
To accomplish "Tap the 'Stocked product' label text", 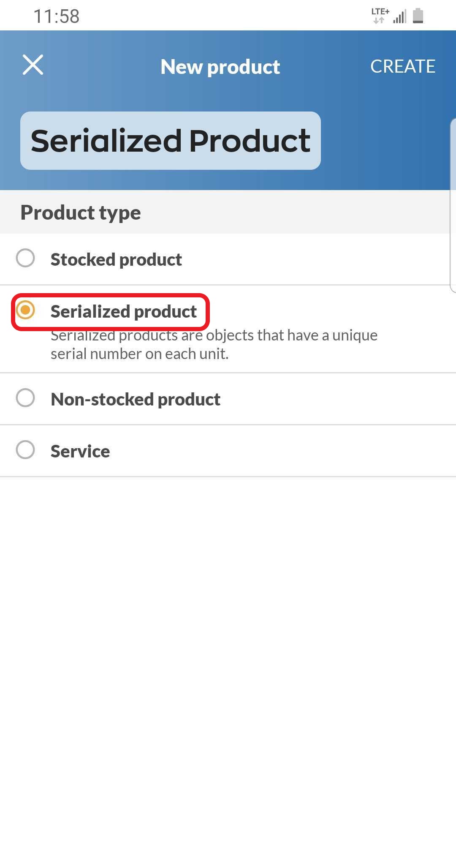I will [x=116, y=259].
